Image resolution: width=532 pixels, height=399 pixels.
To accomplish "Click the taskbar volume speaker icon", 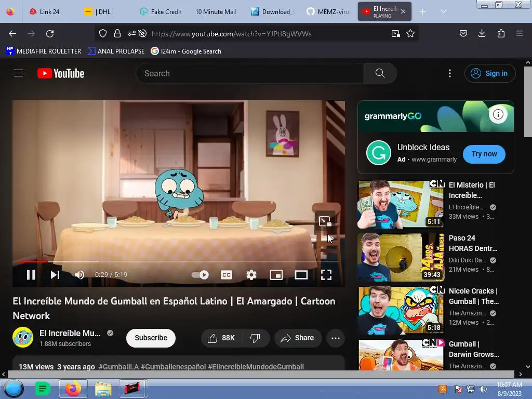I will tap(483, 389).
